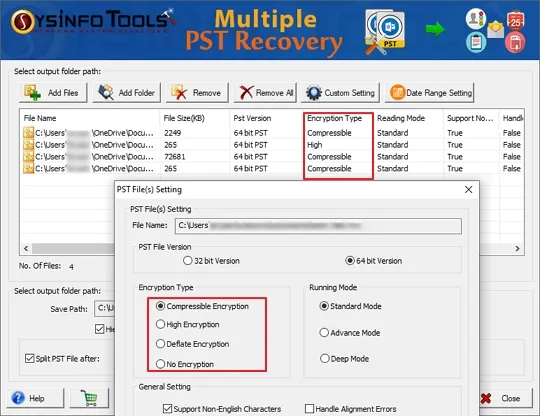Toggle Split PST File after checkbox
This screenshot has width=540, height=416.
pos(30,358)
